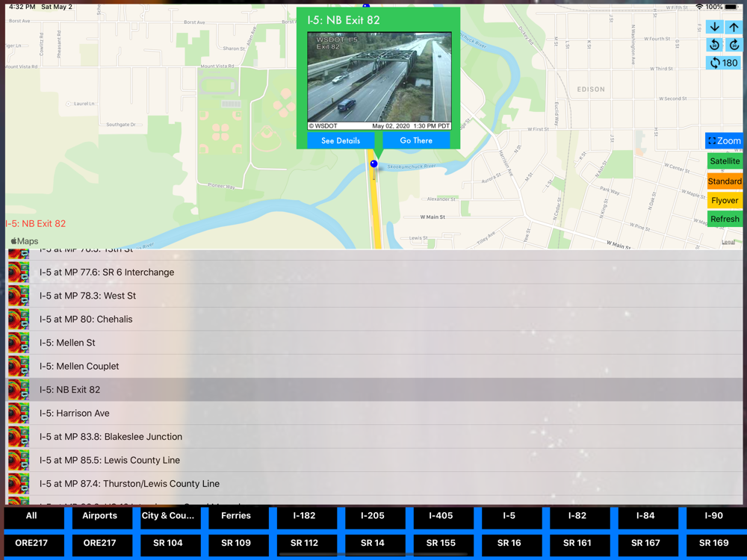
Task: Rotate the map counterclockwise 30 degrees
Action: click(x=714, y=46)
